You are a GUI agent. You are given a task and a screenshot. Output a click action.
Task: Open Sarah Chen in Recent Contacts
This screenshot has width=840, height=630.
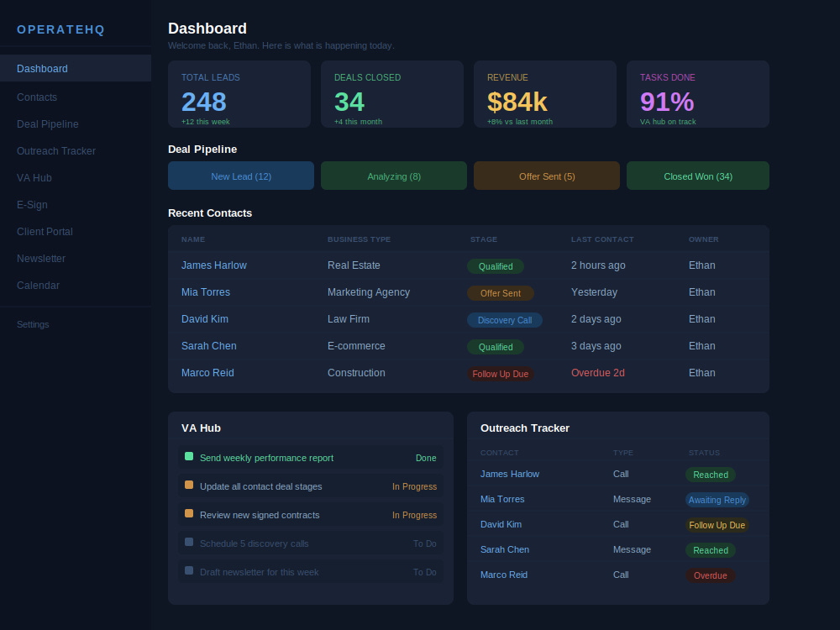208,345
